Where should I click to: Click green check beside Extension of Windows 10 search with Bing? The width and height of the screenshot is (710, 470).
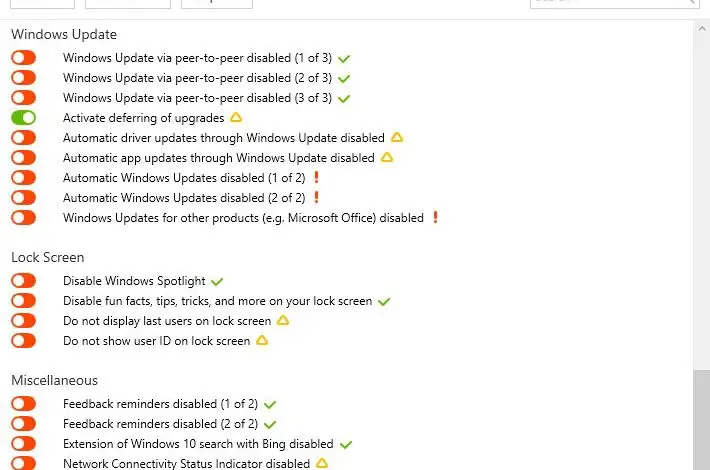click(346, 444)
